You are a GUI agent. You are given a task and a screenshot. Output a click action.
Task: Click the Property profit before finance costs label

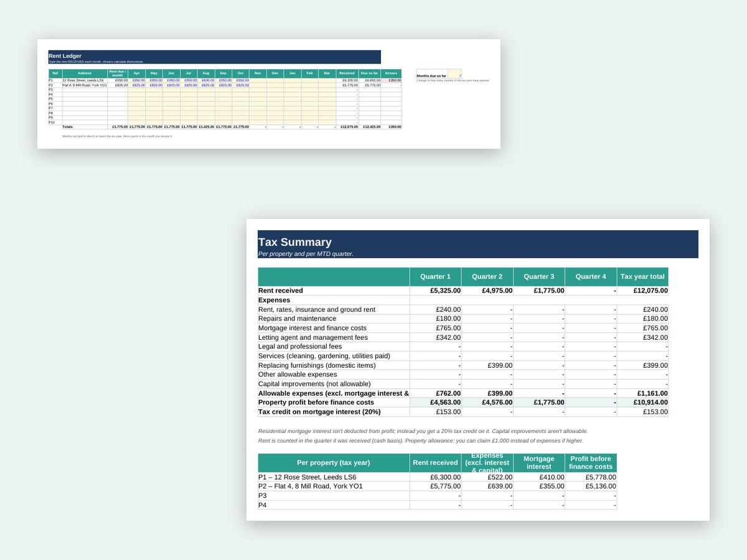[x=334, y=403]
